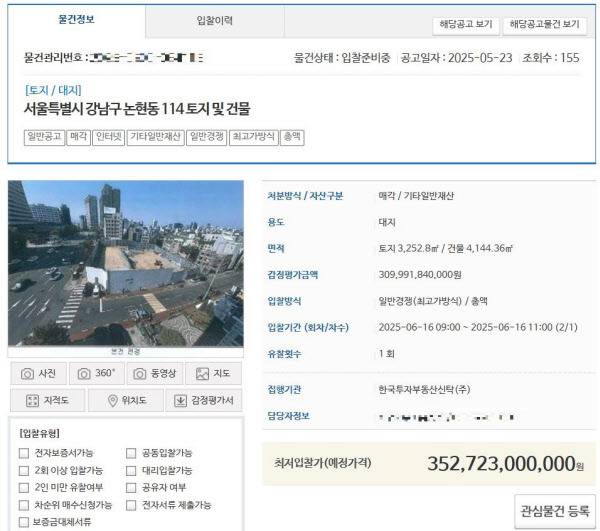Screen dimensions: 600x531
Task: Check the 차순위 매수신청가능 checkbox
Action: coord(24,505)
